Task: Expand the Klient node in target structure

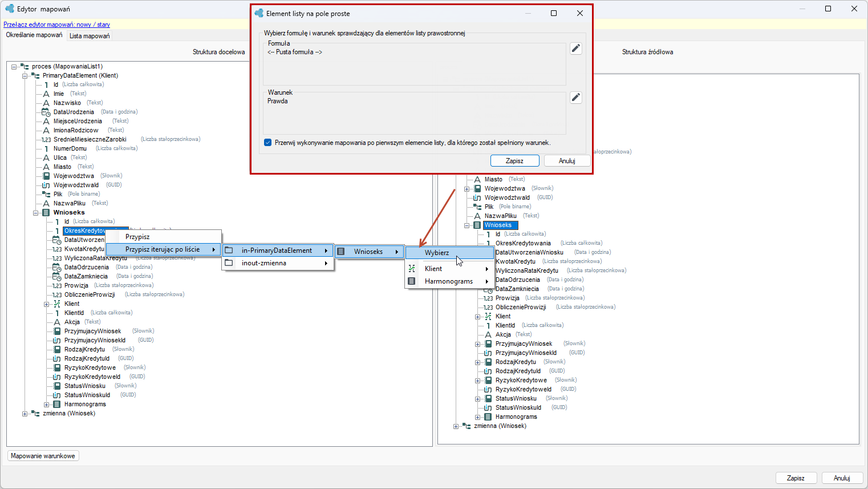Action: 46,304
